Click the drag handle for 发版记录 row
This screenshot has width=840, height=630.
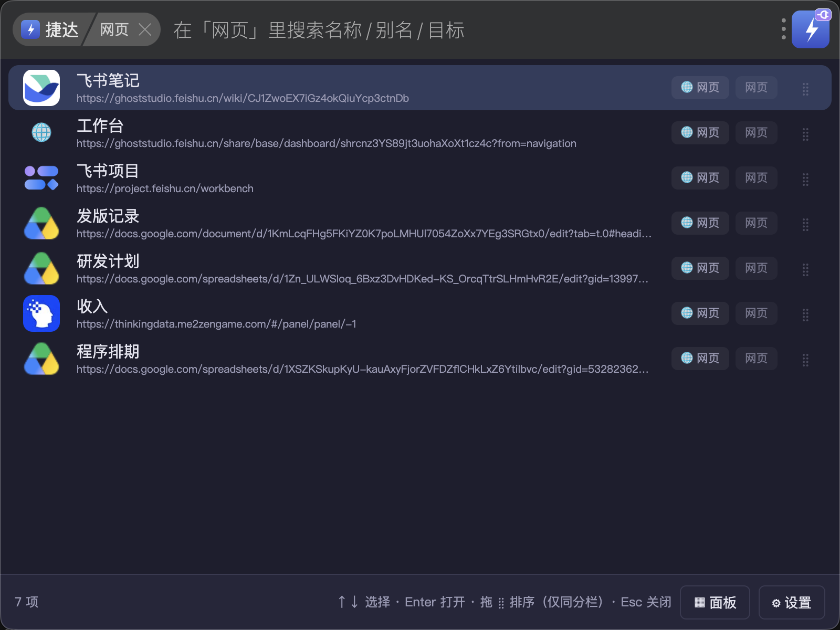click(805, 224)
